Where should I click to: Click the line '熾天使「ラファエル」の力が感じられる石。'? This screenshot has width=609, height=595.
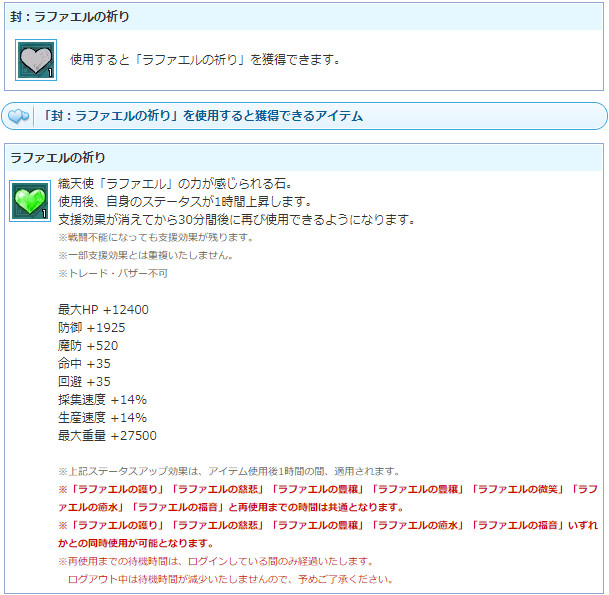pyautogui.click(x=175, y=183)
